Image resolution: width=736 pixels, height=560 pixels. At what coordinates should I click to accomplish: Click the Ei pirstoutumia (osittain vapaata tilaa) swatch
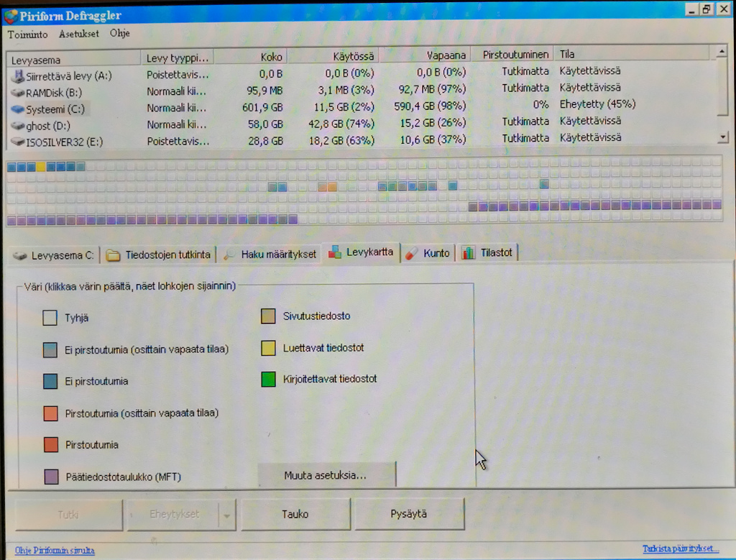50,349
